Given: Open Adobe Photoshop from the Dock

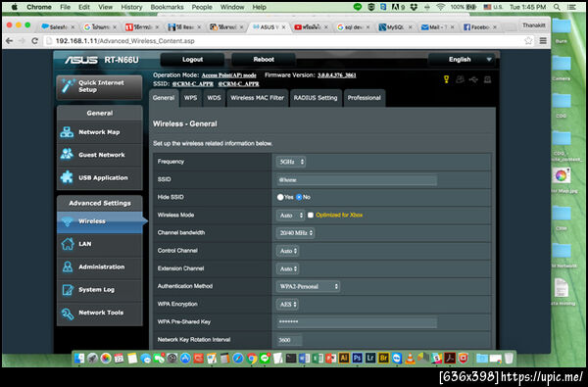Looking at the screenshot, I should pyautogui.click(x=357, y=359).
